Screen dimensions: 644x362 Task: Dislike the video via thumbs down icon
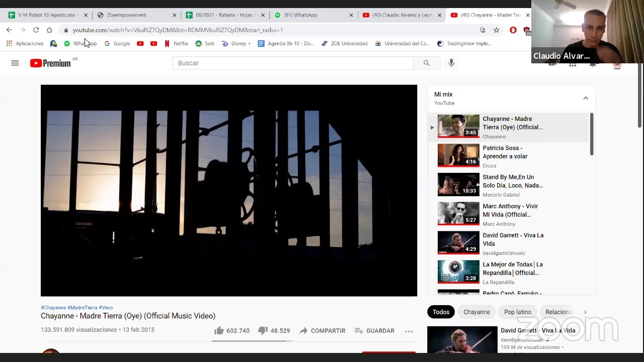tap(263, 330)
